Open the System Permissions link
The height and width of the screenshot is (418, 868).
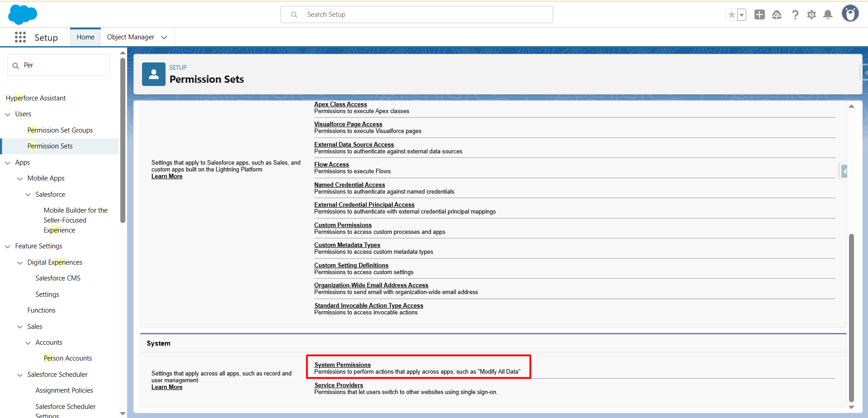pyautogui.click(x=343, y=365)
